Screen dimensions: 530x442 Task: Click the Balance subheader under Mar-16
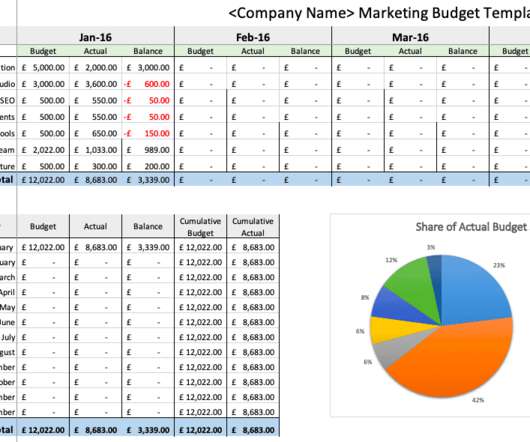click(463, 51)
